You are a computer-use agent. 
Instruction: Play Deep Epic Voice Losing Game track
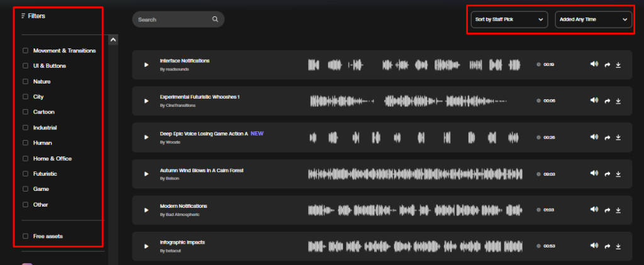click(x=146, y=137)
